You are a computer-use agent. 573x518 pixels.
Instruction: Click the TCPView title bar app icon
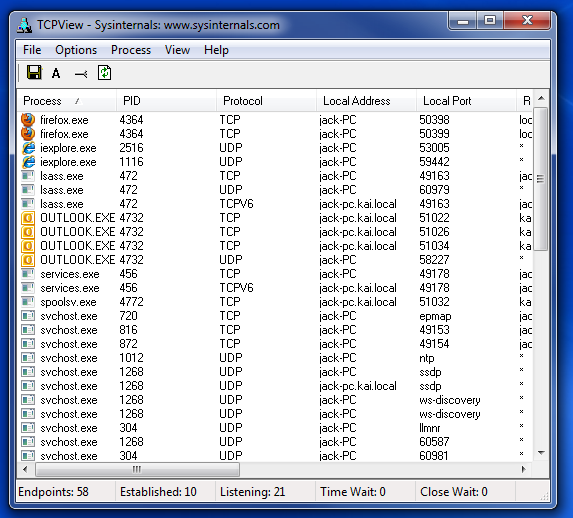(x=25, y=25)
